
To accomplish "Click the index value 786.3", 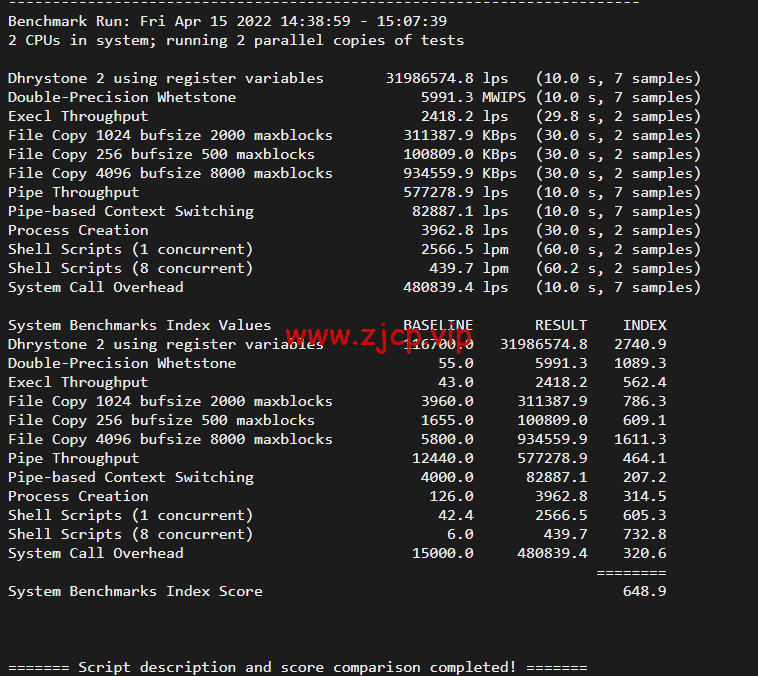I will coord(644,401).
